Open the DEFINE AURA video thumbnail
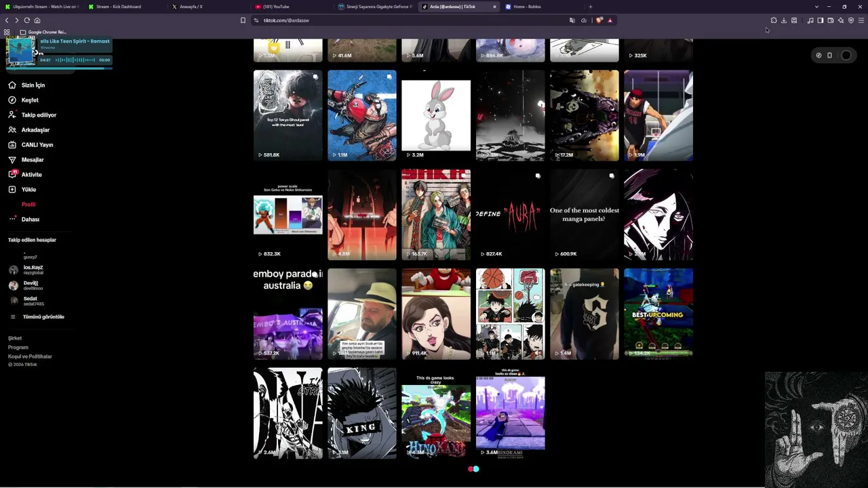This screenshot has height=488, width=868. click(510, 215)
